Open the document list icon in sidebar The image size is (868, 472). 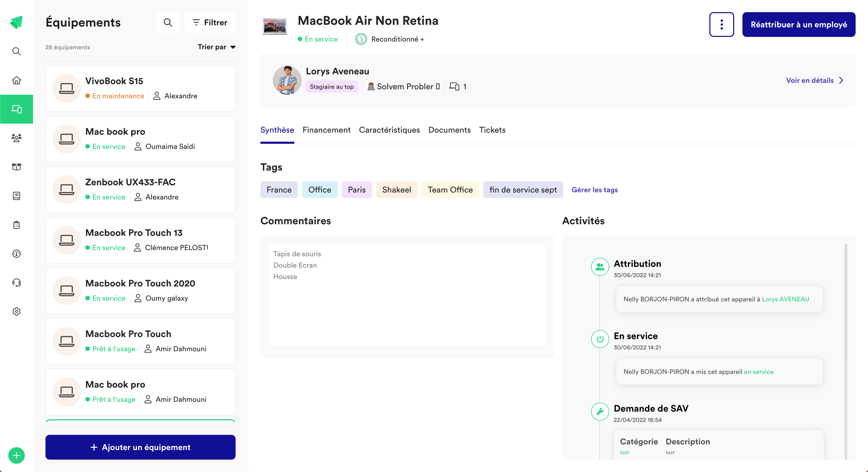tap(17, 196)
